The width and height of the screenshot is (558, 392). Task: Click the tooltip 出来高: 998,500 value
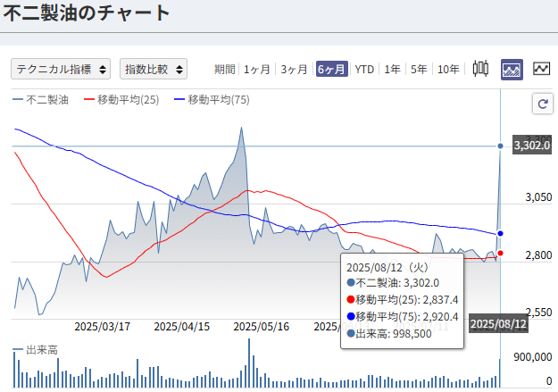[389, 334]
